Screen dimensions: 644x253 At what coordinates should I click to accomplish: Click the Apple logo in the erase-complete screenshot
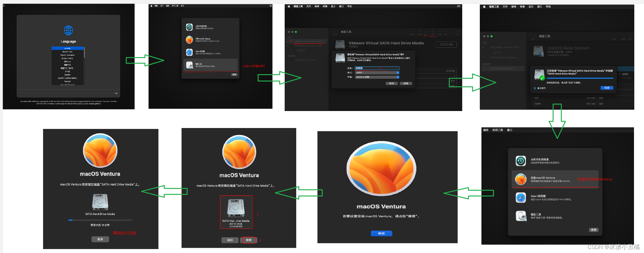pos(484,7)
